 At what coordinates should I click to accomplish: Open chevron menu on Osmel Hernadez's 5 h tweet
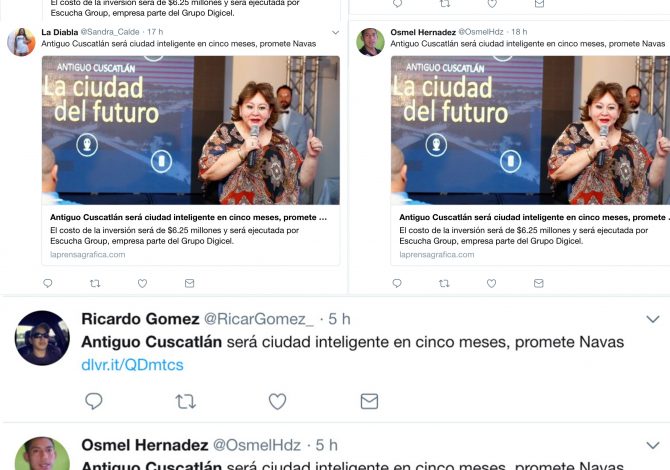652,445
